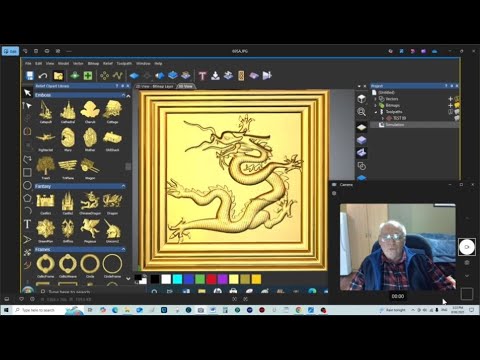Toggle visibility bulb for Bitmaps row

[457, 105]
